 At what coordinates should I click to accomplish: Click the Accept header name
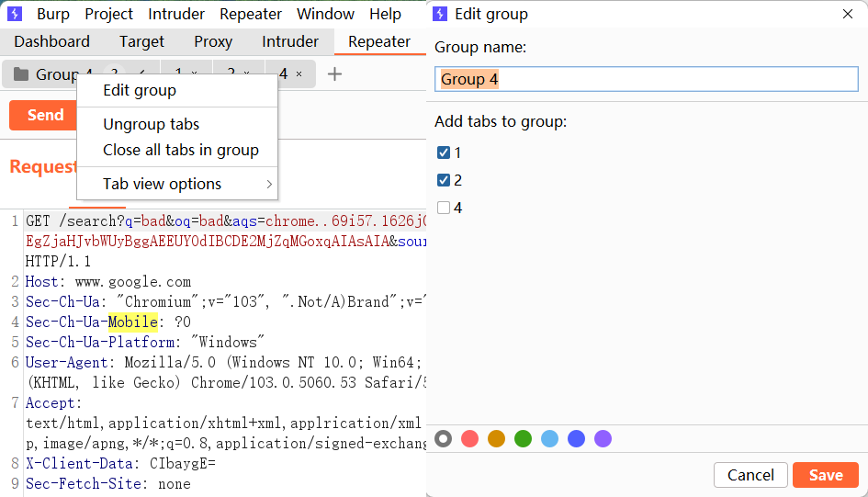pyautogui.click(x=50, y=403)
